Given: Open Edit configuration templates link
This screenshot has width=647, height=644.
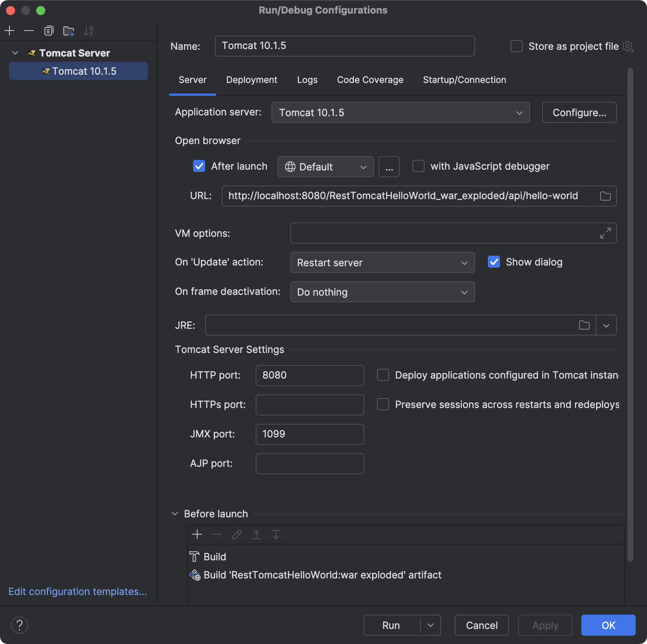Looking at the screenshot, I should (78, 591).
